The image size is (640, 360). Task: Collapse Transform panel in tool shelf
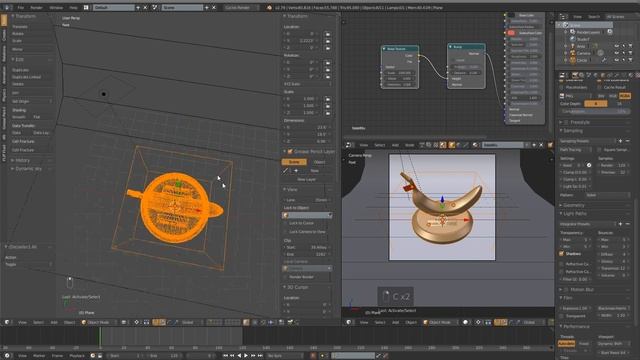click(x=13, y=16)
